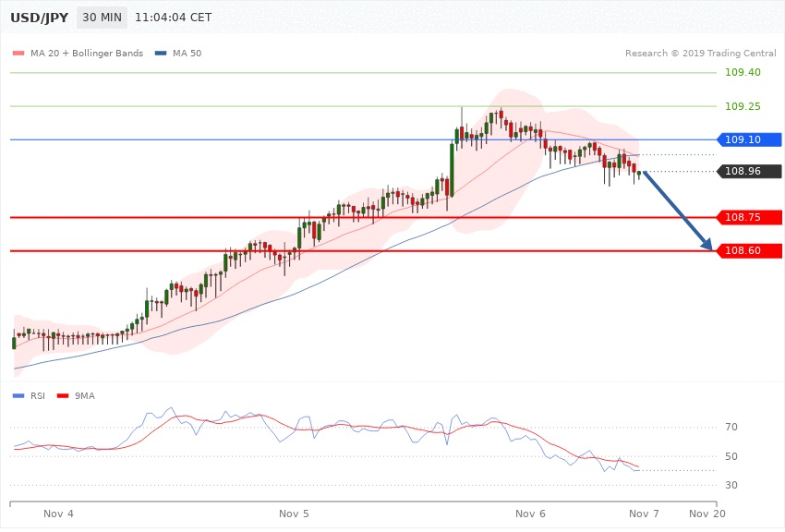Viewport: 785px width, 532px height.
Task: Select the red 108.75 target price tag
Action: click(748, 217)
